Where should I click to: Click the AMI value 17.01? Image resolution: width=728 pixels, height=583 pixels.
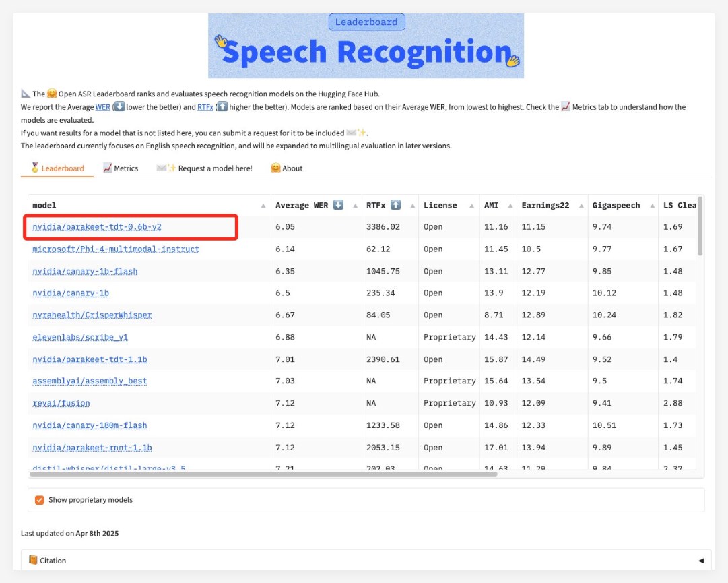[x=496, y=448]
